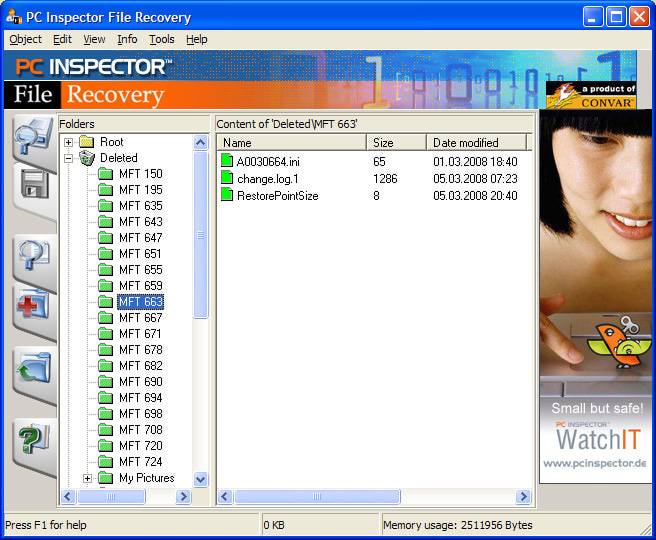Open the Object menu
This screenshot has height=540, width=656.
click(x=25, y=39)
